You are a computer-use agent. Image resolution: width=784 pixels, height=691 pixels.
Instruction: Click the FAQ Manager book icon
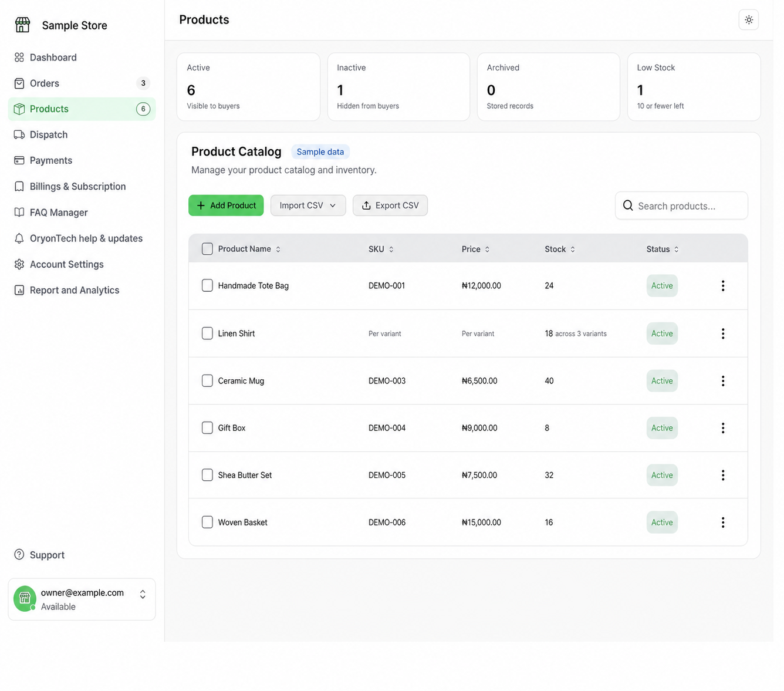[19, 213]
